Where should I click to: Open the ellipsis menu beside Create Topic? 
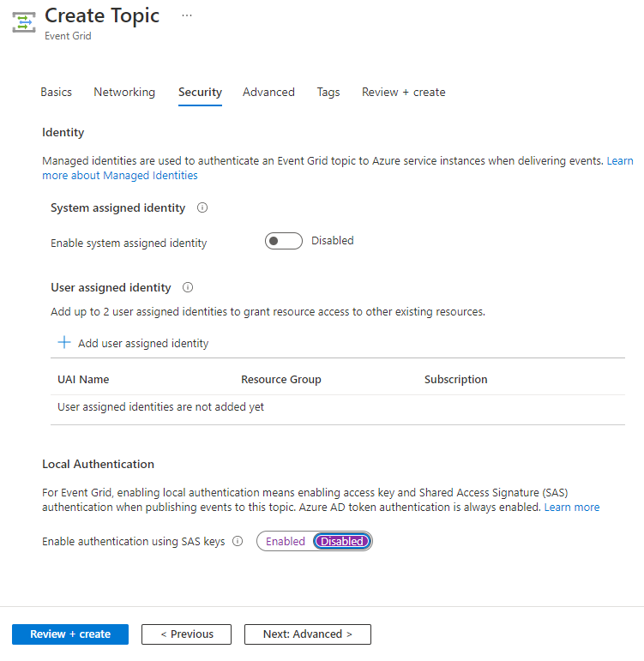pos(187,15)
